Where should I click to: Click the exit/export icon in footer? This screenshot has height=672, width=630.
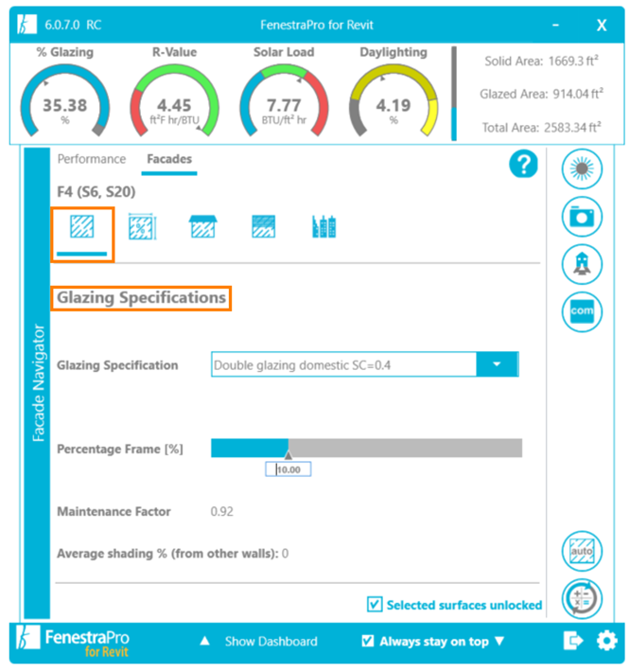pos(573,641)
